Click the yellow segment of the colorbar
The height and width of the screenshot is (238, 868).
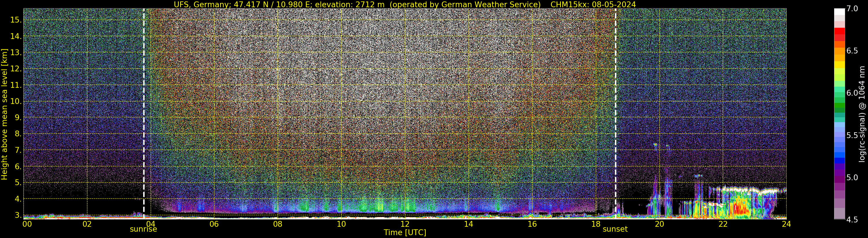pos(839,65)
